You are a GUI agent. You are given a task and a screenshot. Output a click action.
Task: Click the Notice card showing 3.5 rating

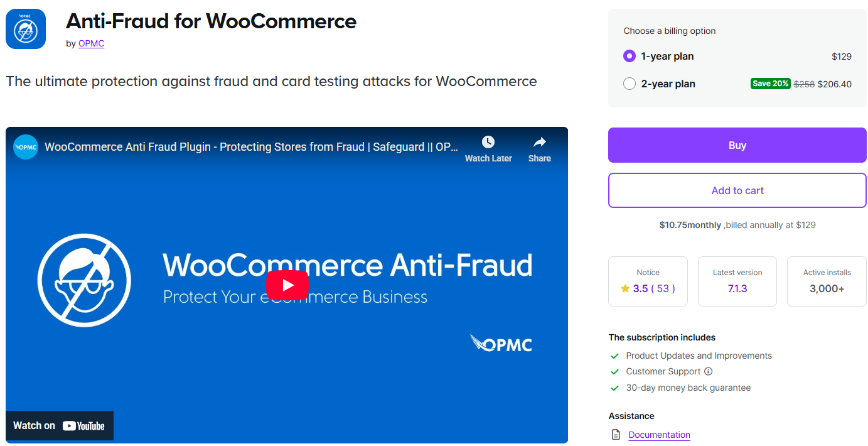click(648, 281)
